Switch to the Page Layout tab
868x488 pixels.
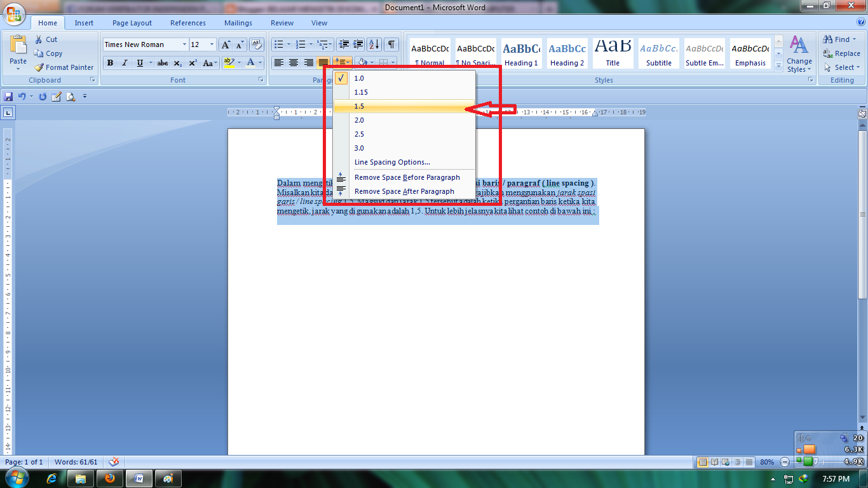pyautogui.click(x=132, y=23)
